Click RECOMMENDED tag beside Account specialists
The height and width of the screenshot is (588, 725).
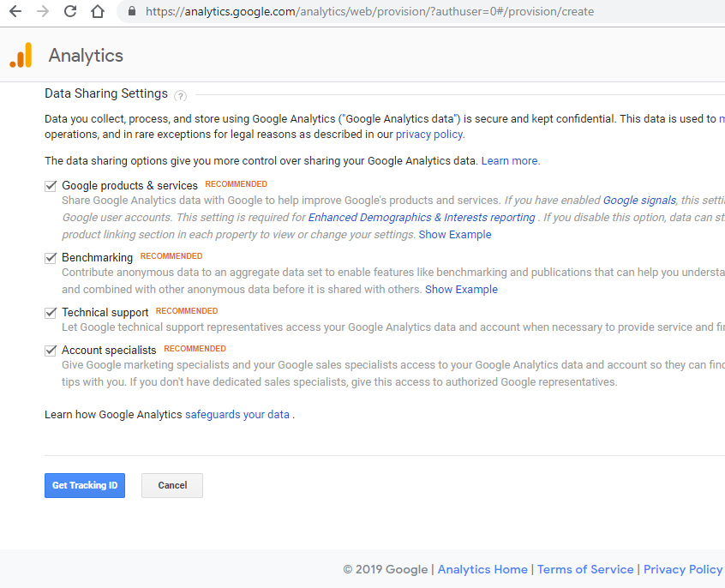click(195, 349)
